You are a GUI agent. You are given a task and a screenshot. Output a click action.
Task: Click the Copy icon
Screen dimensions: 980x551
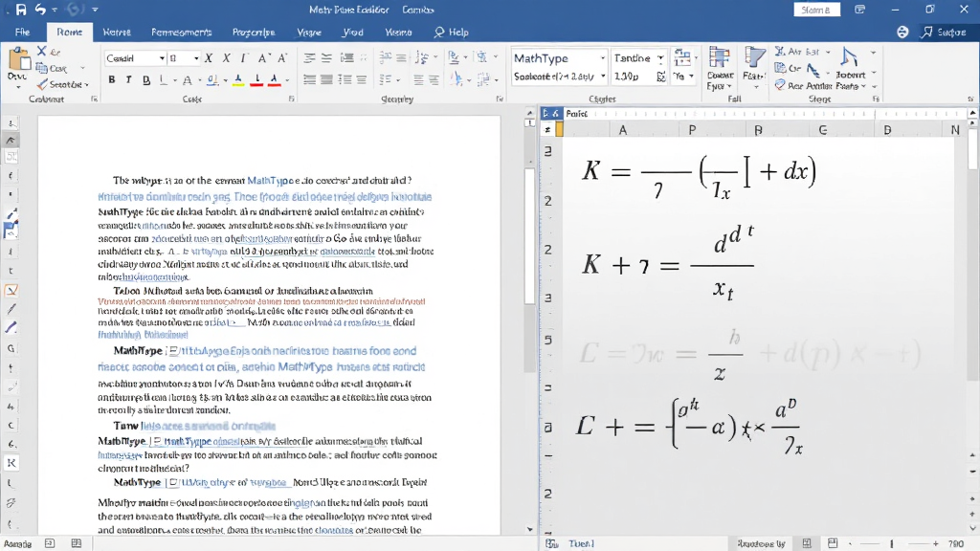tap(41, 68)
